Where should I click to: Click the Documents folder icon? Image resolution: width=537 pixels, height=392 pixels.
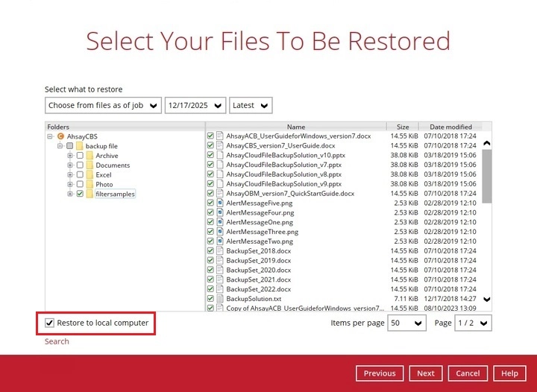coord(89,165)
